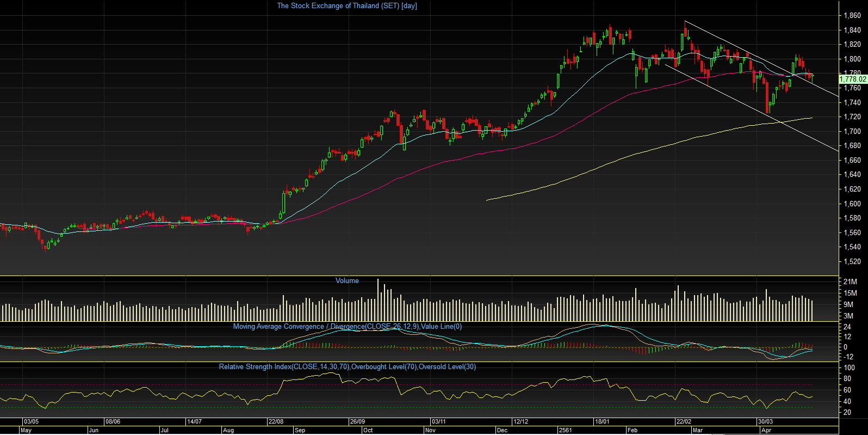Select the 12 label on the MACD scale
Screen dimensions: 868x435
click(x=847, y=337)
